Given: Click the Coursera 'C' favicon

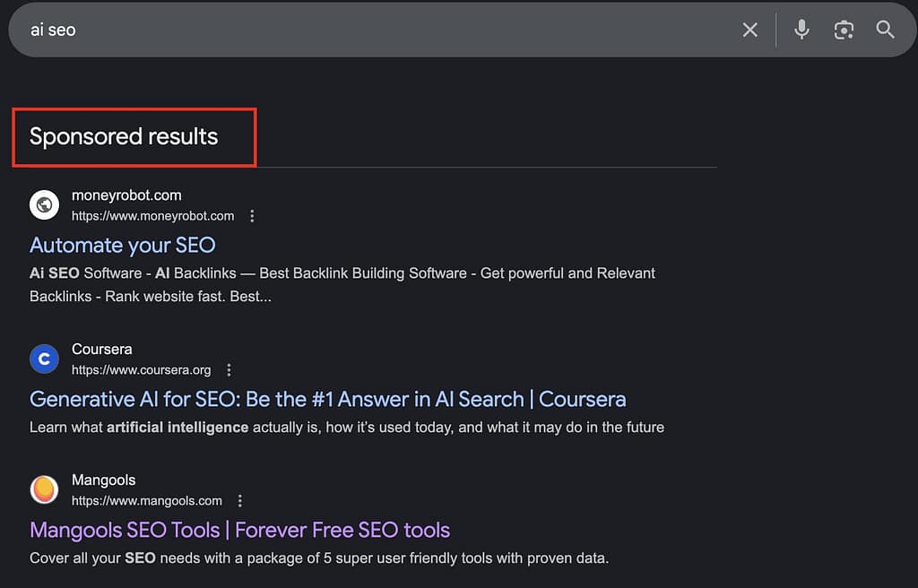Looking at the screenshot, I should (45, 359).
